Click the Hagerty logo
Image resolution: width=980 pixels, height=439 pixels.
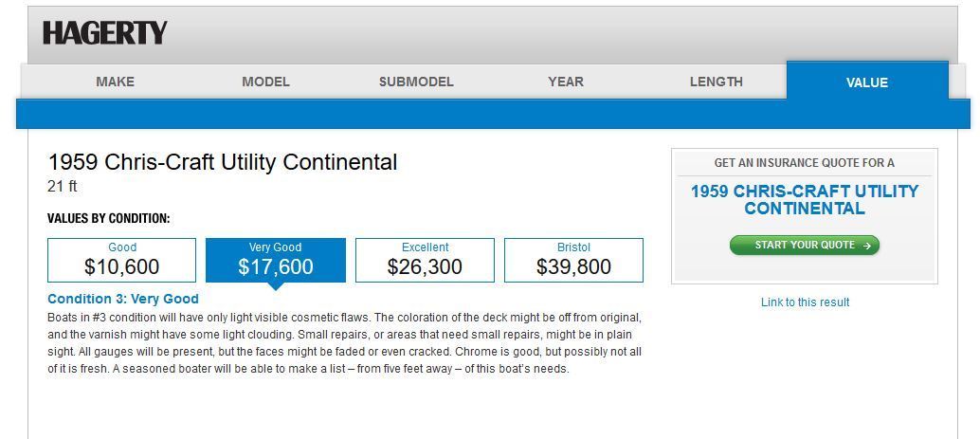[105, 32]
